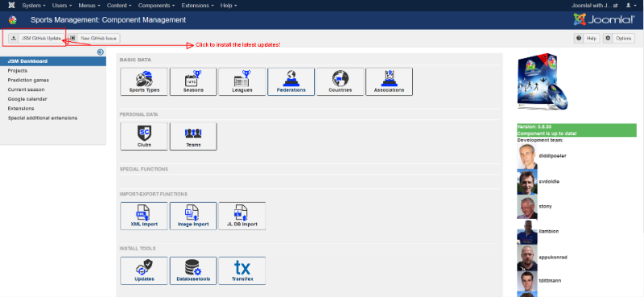Open the site link in top bar
644x297 pixels.
click(x=595, y=6)
